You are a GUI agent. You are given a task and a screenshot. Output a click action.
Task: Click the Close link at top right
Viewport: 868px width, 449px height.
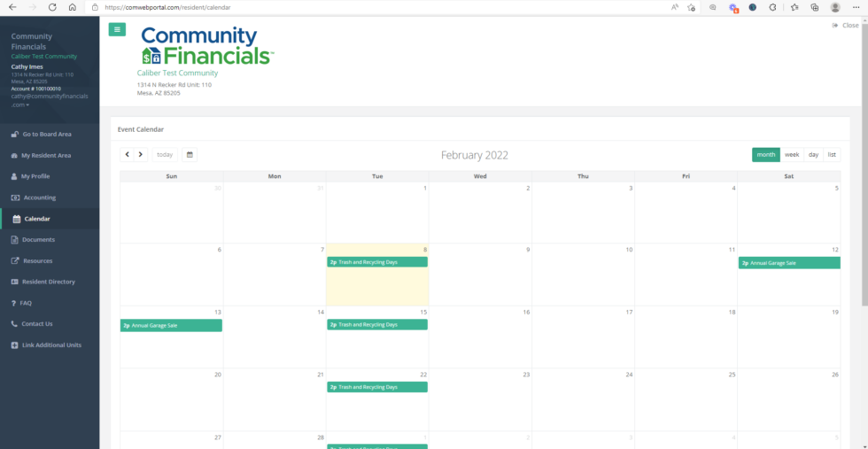[x=846, y=26]
